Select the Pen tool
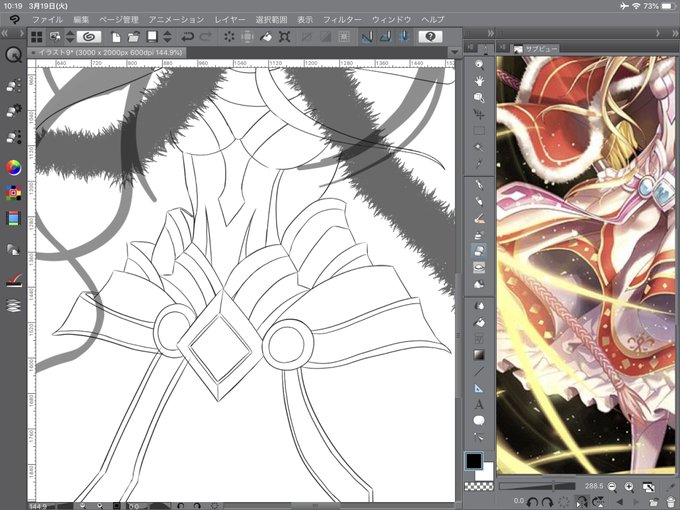This screenshot has width=680, height=510. [x=479, y=185]
